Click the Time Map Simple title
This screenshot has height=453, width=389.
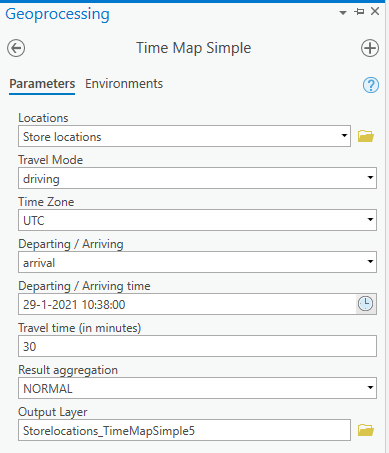pyautogui.click(x=194, y=48)
